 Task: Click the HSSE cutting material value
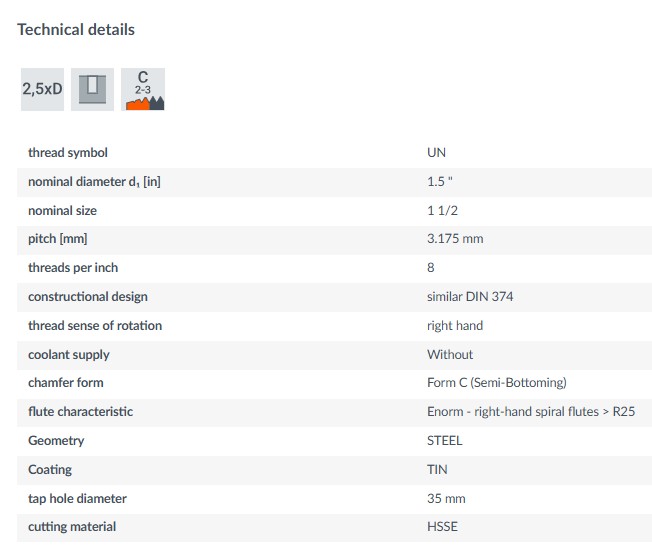click(442, 527)
